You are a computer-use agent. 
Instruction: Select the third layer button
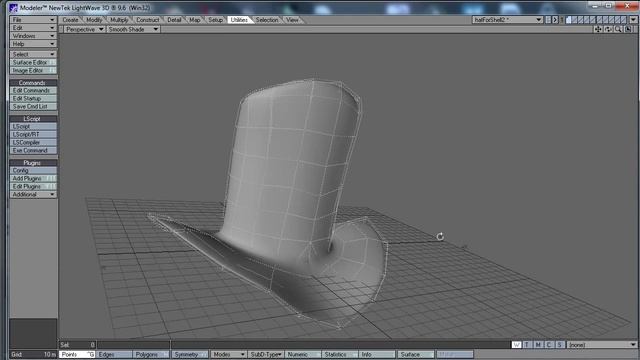[x=580, y=20]
